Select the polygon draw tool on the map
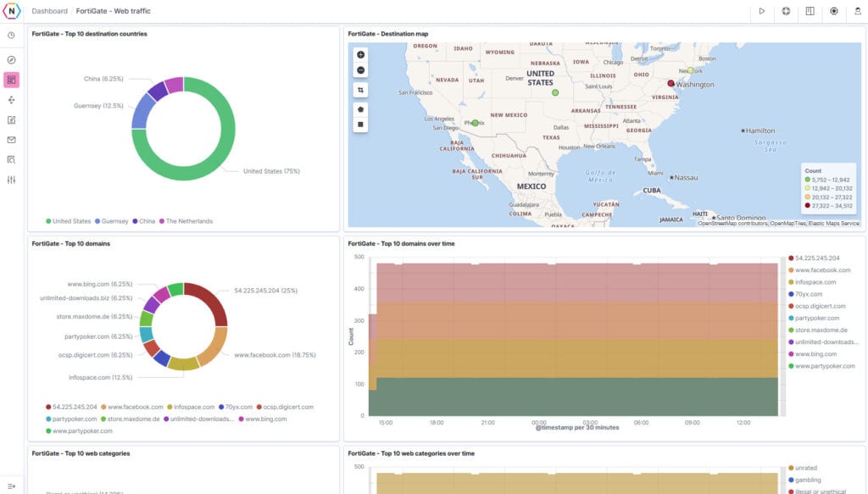 tap(361, 108)
